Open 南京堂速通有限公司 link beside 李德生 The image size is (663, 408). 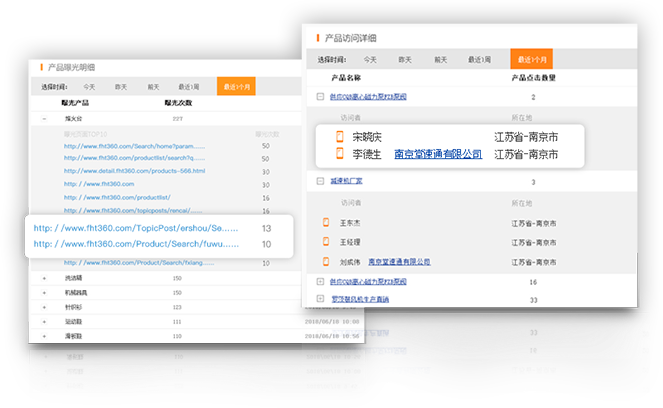[x=438, y=155]
